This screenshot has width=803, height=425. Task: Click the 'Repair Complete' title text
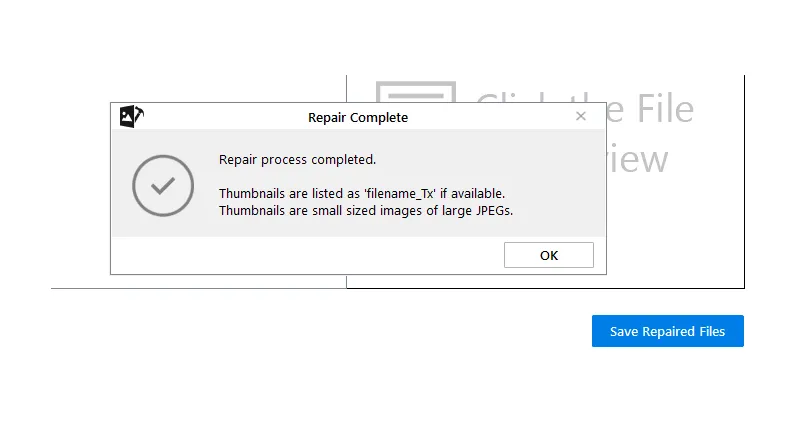(358, 117)
